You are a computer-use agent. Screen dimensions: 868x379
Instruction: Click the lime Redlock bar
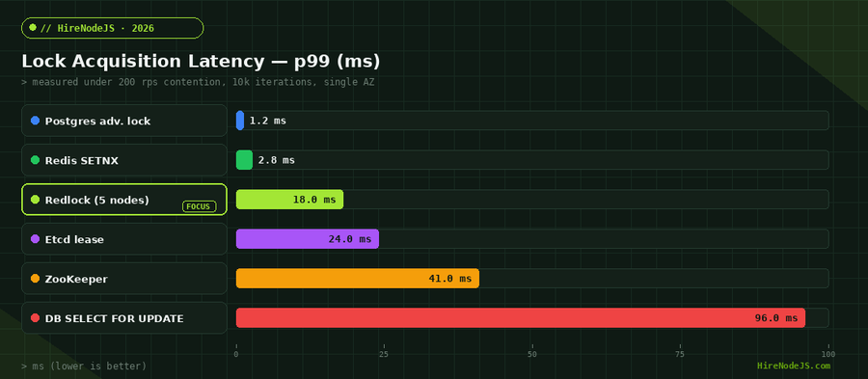coord(289,200)
